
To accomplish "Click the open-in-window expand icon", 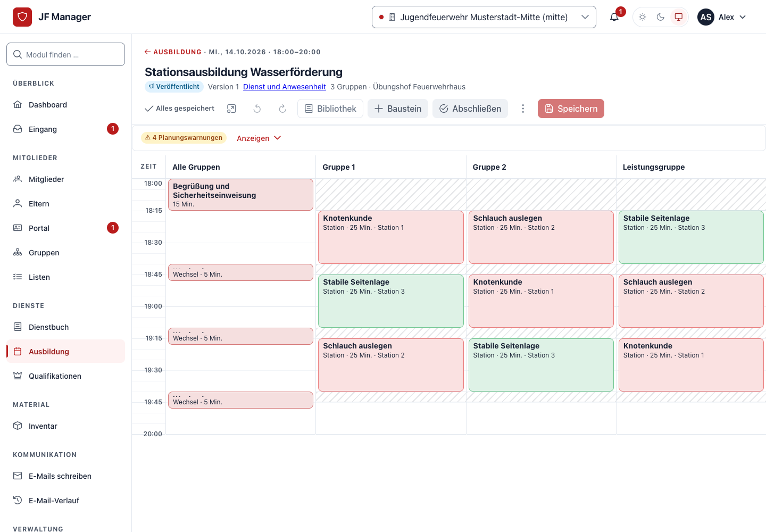I will pos(231,109).
